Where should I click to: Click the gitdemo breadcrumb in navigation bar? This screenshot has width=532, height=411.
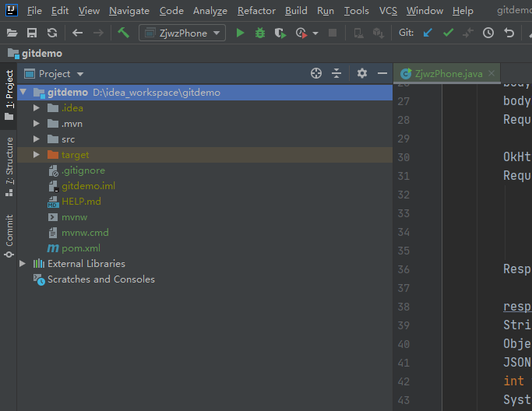coord(35,53)
